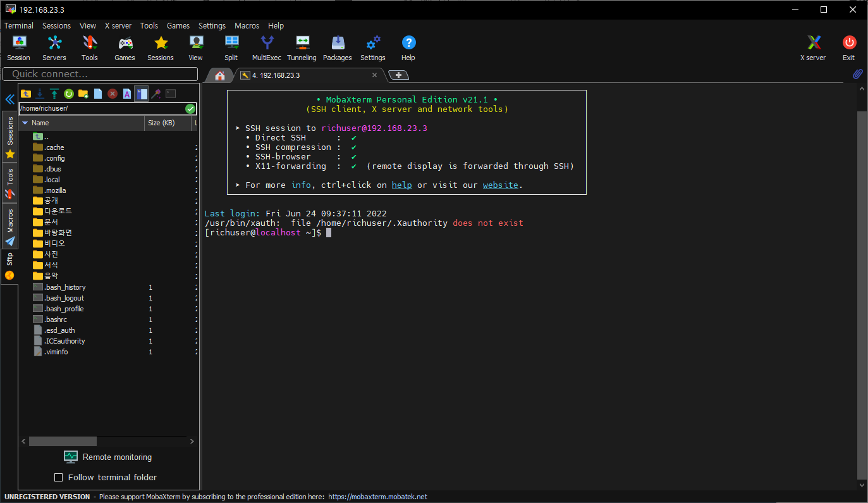The width and height of the screenshot is (868, 503).
Task: Sort by the Size (KB) column header
Action: 168,123
